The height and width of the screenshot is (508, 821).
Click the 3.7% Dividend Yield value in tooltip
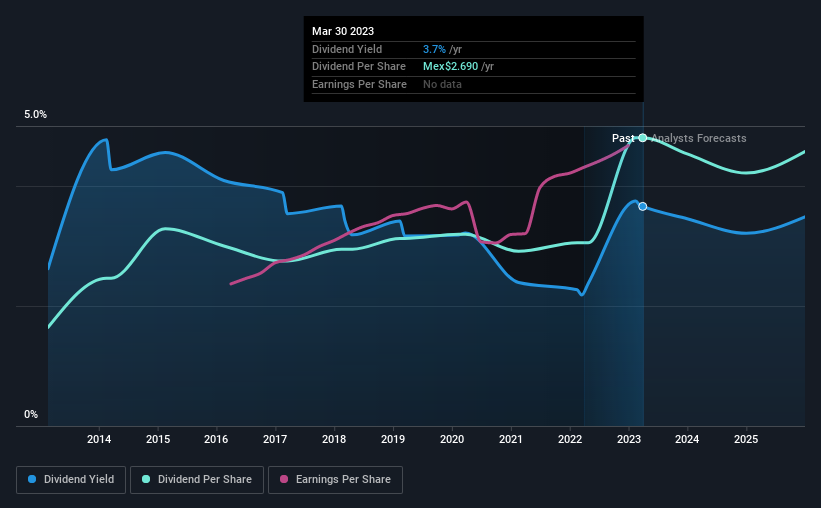tap(434, 49)
